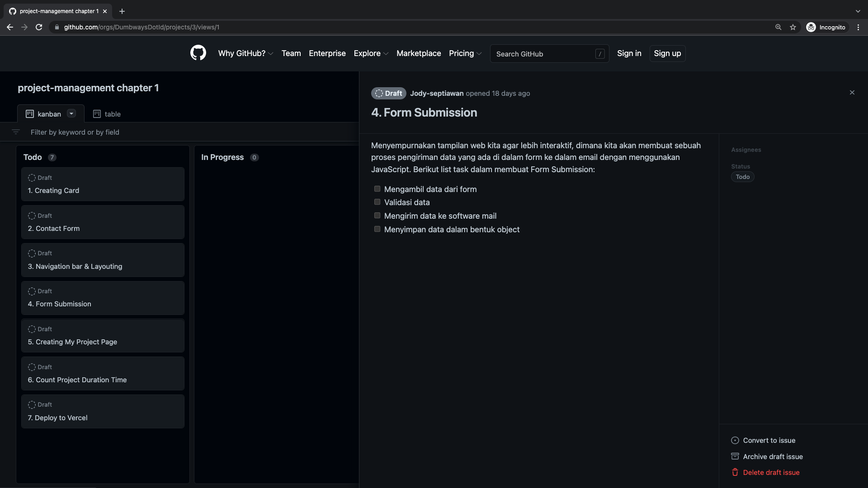Click the Assignees sidebar label
The height and width of the screenshot is (488, 868).
click(746, 150)
